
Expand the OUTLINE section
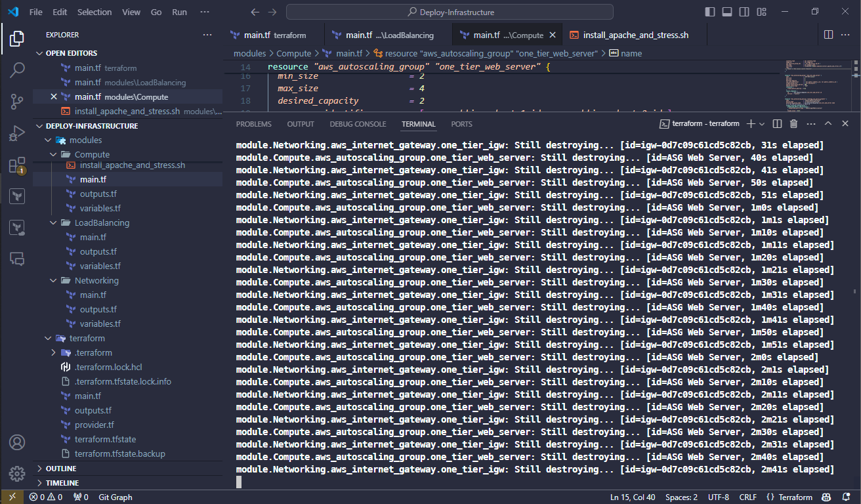tap(128, 469)
